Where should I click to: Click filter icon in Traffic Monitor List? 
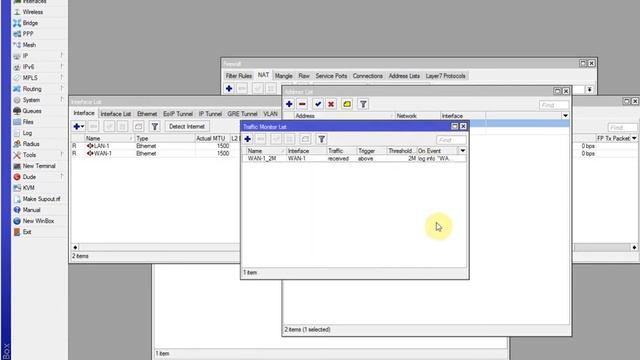pos(321,139)
